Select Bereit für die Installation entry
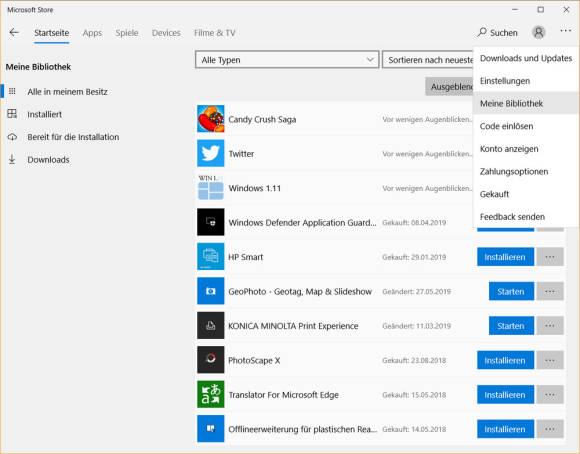The height and width of the screenshot is (454, 580). pos(73,137)
